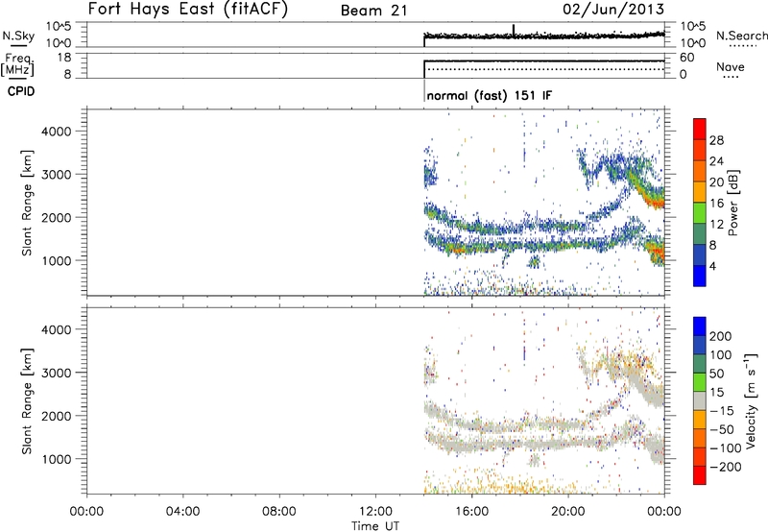
Task: Click the '04:00' time axis tick label
Action: click(x=183, y=512)
